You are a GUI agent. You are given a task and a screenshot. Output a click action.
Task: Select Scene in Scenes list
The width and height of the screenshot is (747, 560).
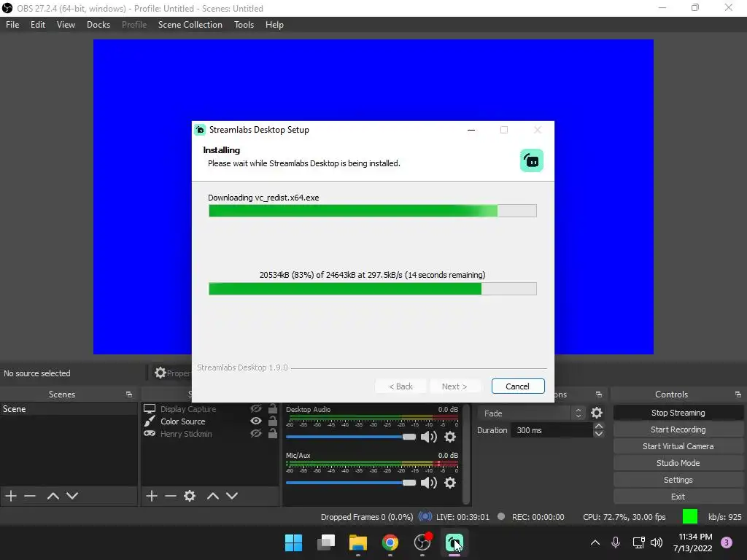tap(69, 409)
